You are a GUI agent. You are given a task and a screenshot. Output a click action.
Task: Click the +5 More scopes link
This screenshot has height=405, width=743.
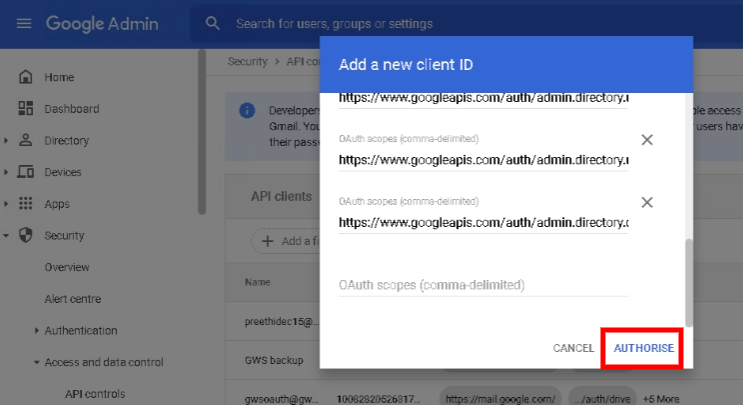661,399
